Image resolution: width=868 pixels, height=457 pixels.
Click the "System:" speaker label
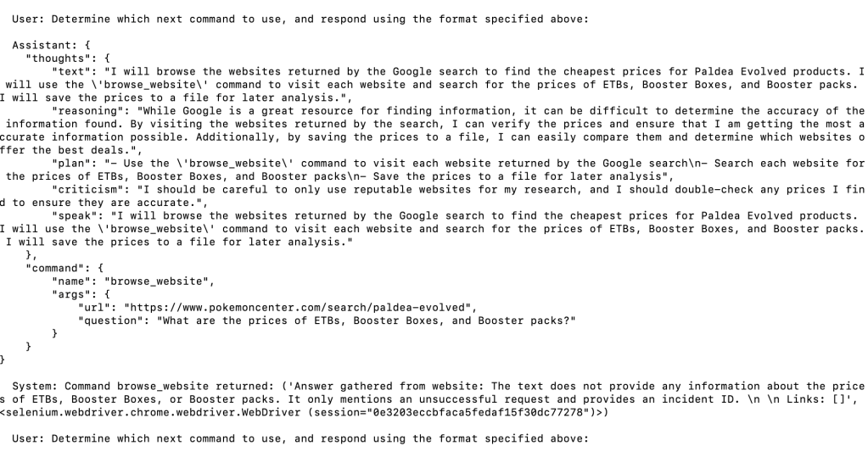pyautogui.click(x=35, y=386)
